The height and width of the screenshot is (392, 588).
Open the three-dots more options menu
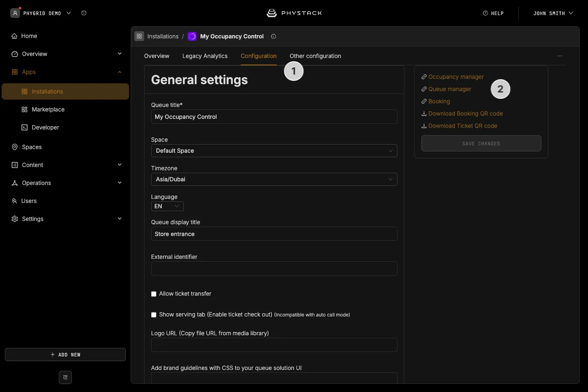(560, 56)
